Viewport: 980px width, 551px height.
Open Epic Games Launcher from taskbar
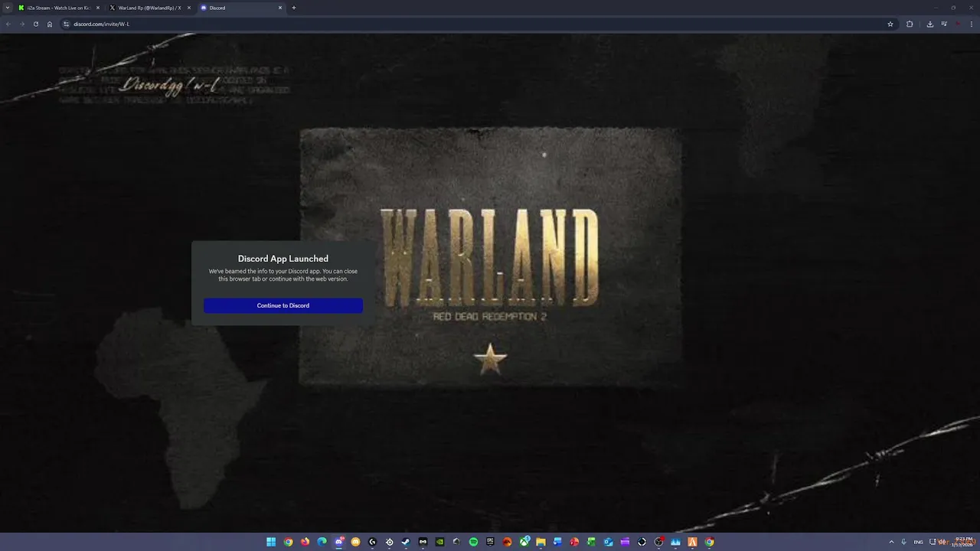490,542
